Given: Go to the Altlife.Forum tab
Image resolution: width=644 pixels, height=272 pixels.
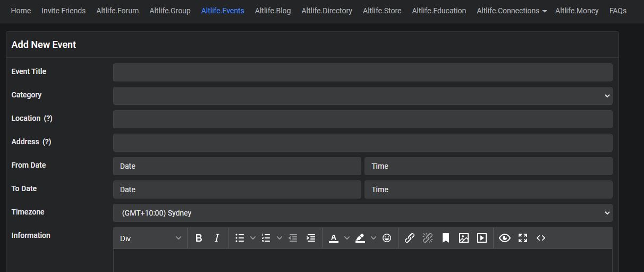Looking at the screenshot, I should click(117, 11).
